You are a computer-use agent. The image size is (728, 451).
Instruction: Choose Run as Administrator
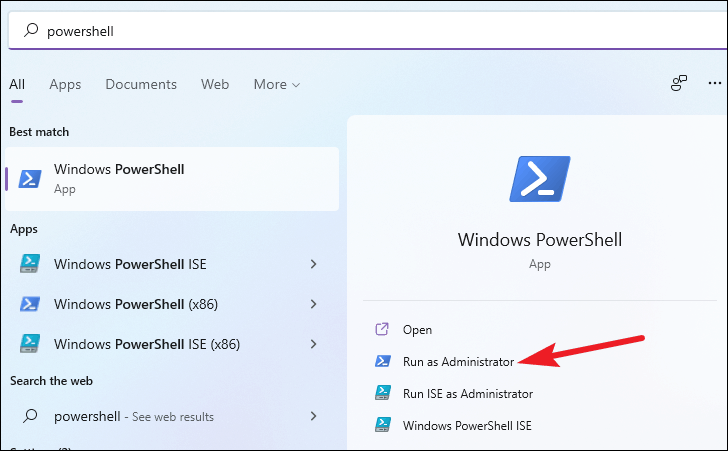tap(458, 361)
